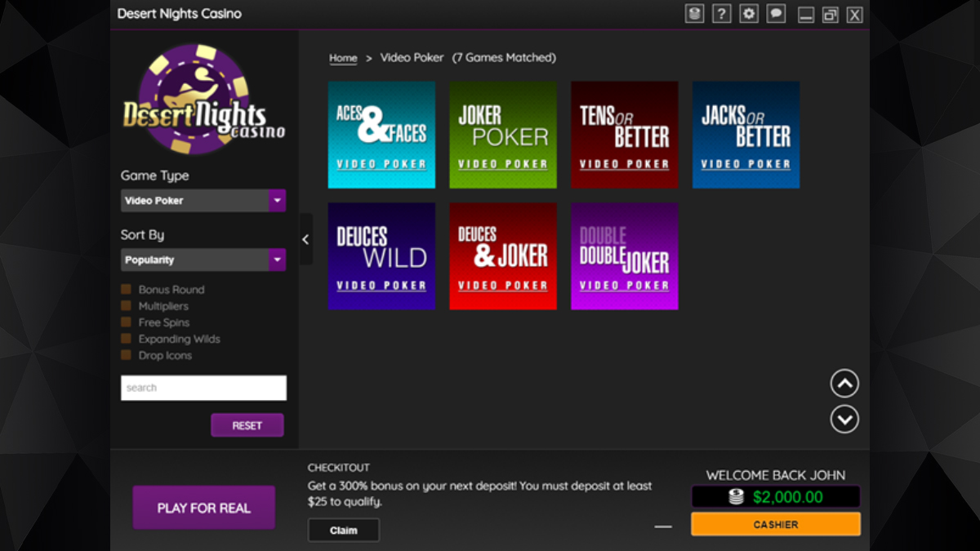Click the round down arrow button
980x551 pixels.
click(x=844, y=420)
